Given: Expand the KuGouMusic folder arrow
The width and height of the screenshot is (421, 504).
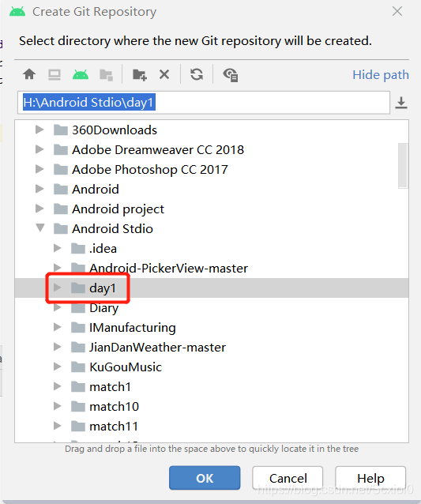Looking at the screenshot, I should (57, 367).
